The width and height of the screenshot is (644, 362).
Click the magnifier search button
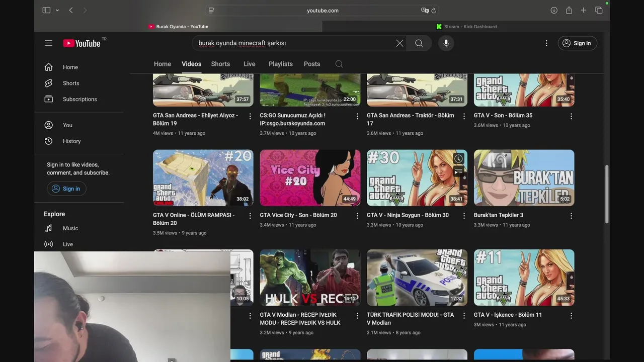[419, 43]
